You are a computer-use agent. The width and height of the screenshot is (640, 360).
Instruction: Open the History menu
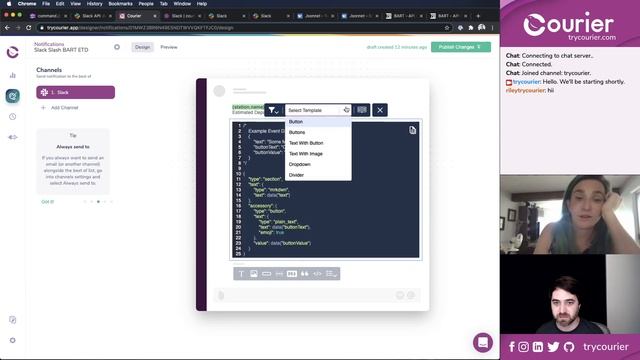coord(95,4)
